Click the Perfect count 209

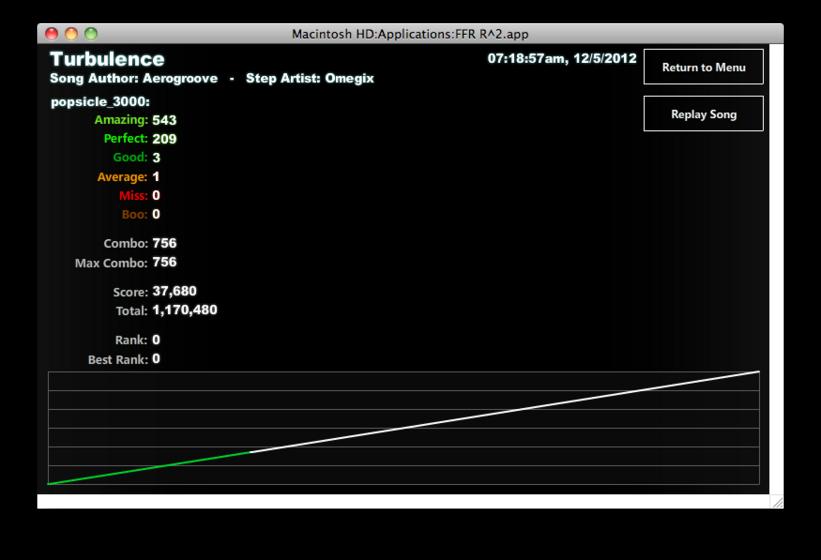(x=164, y=139)
